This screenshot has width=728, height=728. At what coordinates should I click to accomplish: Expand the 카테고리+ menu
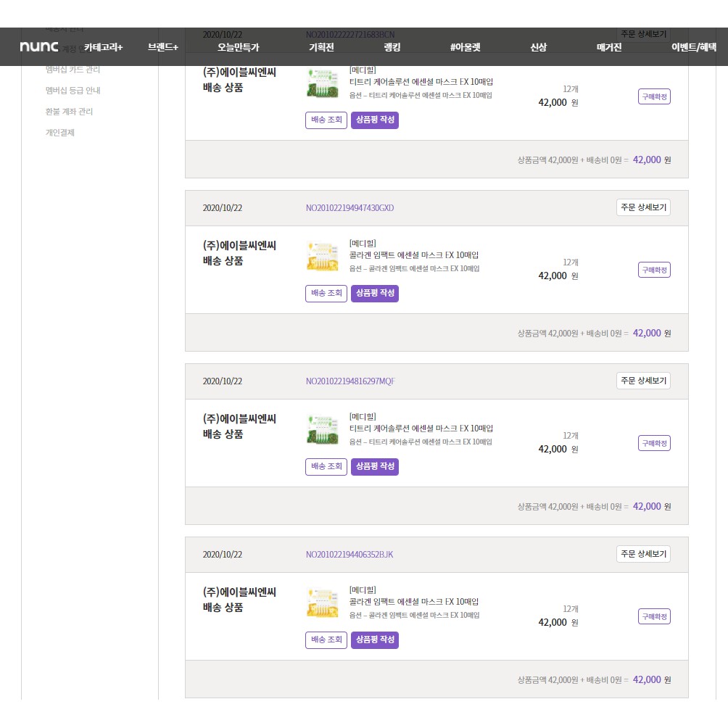tap(103, 47)
